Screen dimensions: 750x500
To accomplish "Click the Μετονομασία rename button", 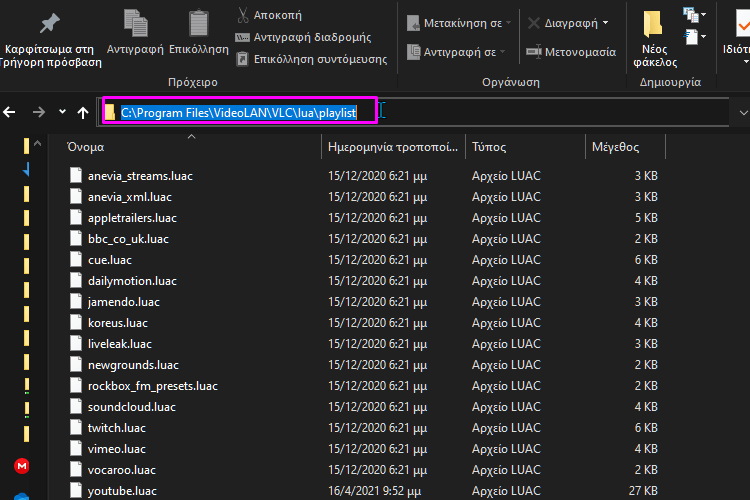I will tap(571, 52).
